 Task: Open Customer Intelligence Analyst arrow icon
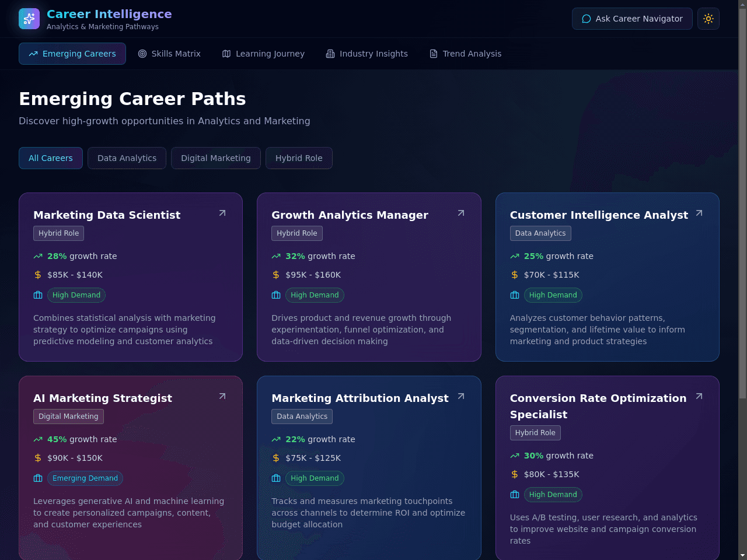pyautogui.click(x=699, y=213)
